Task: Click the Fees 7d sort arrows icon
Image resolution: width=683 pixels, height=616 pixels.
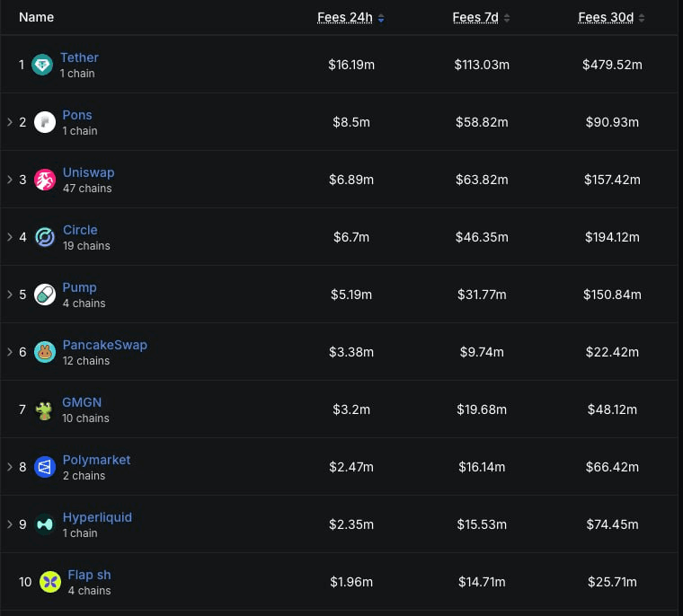Action: pyautogui.click(x=507, y=18)
